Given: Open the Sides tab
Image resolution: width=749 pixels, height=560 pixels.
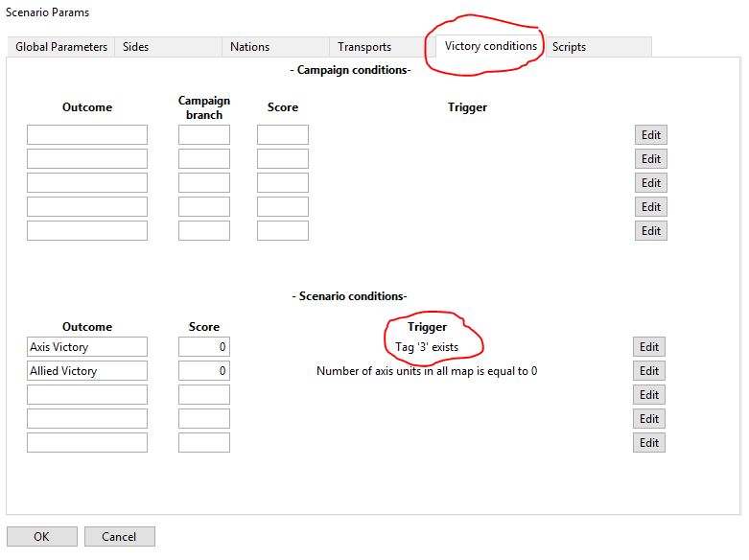Looking at the screenshot, I should click(136, 47).
